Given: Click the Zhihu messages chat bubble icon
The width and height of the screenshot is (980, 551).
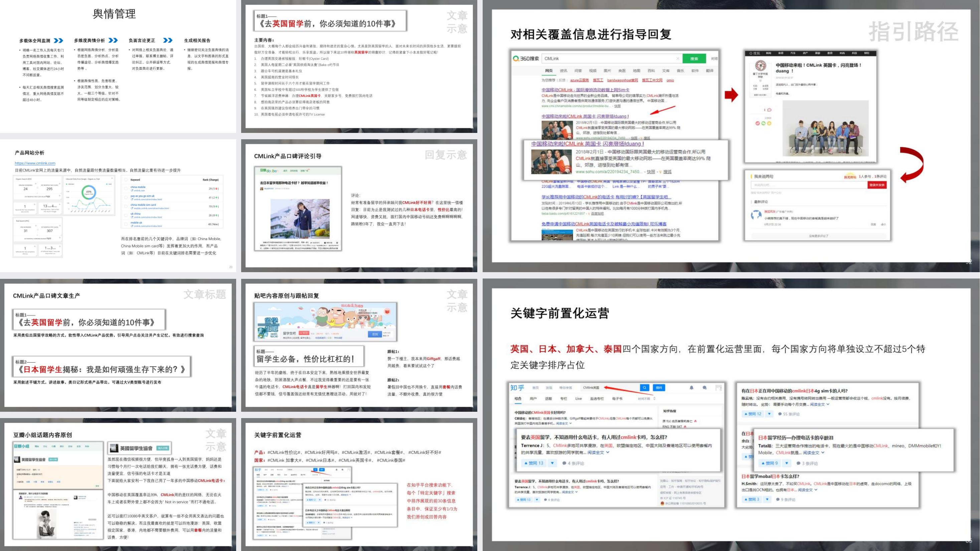Looking at the screenshot, I should click(704, 387).
